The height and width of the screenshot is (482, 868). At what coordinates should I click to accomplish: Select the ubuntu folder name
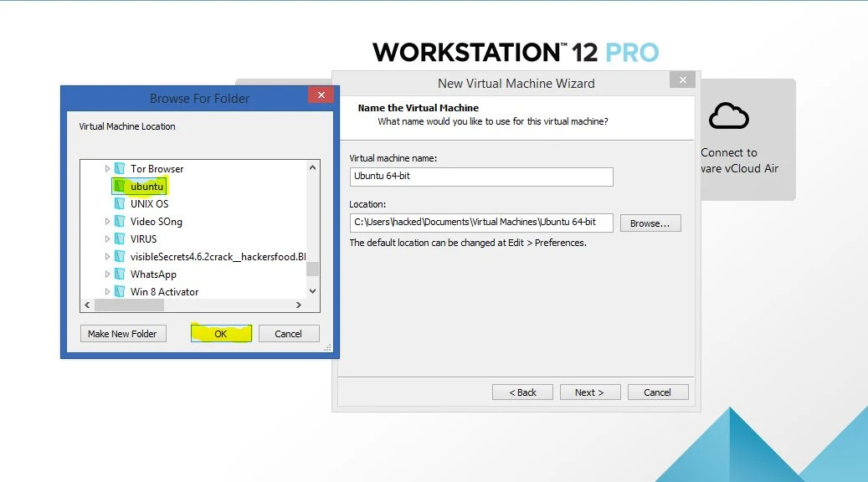point(146,187)
